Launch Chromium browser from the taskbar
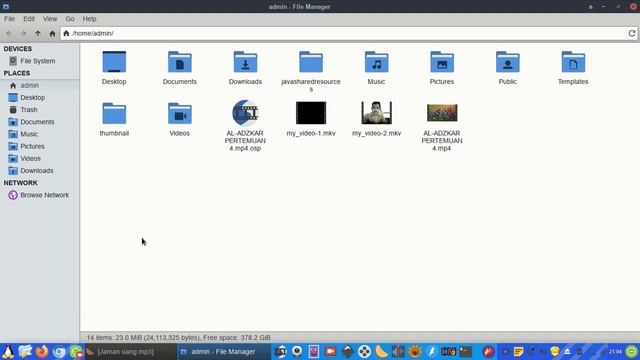The image size is (640, 360). (x=59, y=351)
